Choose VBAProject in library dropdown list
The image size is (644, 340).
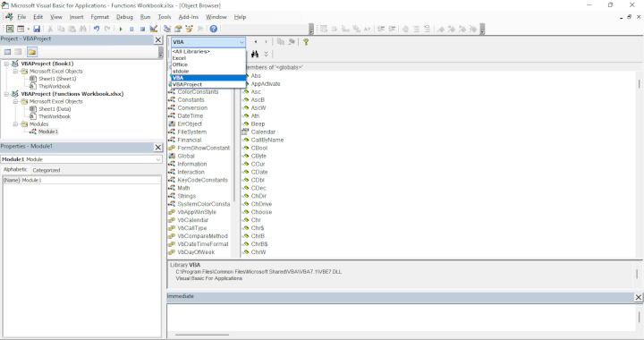208,84
